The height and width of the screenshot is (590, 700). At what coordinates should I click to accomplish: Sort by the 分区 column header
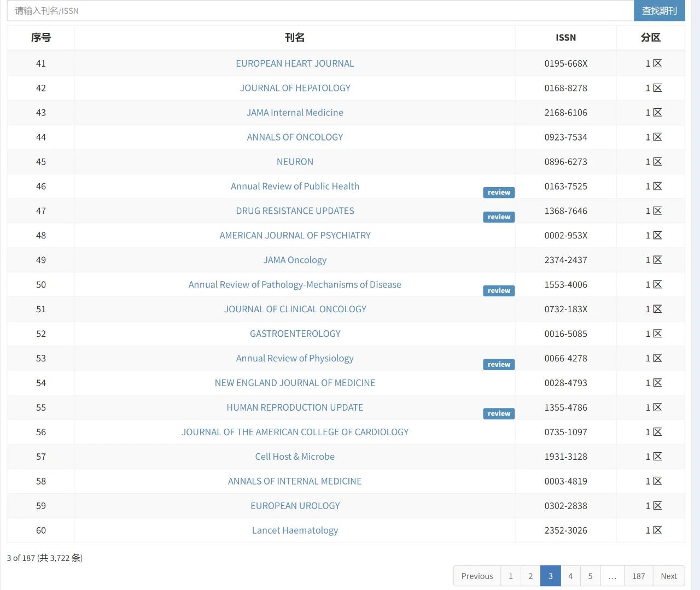click(x=650, y=38)
